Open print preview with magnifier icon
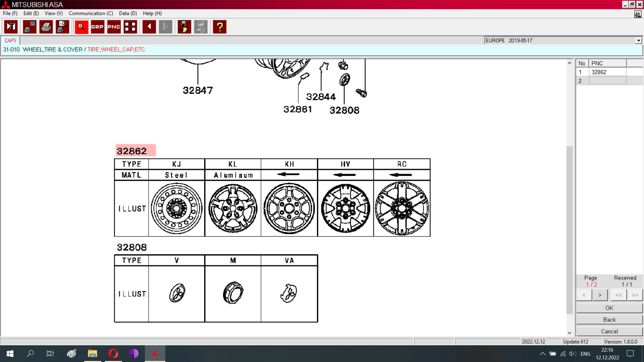Image resolution: width=644 pixels, height=362 pixels. pos(62,27)
